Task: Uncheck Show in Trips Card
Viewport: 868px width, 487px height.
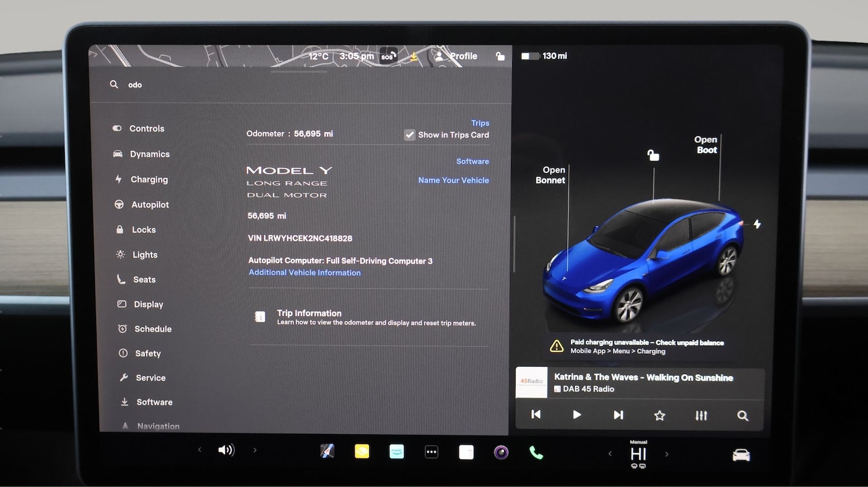Action: point(410,134)
